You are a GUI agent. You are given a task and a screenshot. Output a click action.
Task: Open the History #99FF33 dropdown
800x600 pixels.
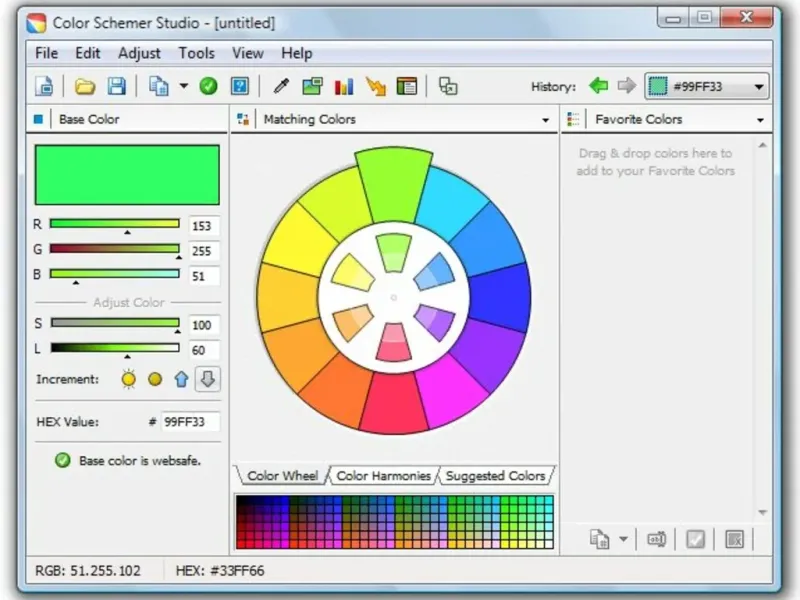pos(706,86)
